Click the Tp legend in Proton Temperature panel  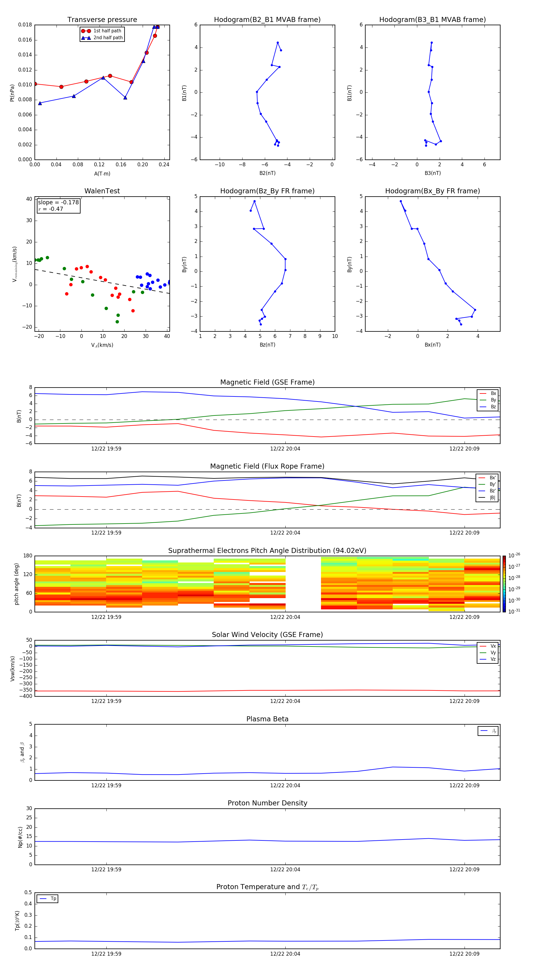pos(48,899)
